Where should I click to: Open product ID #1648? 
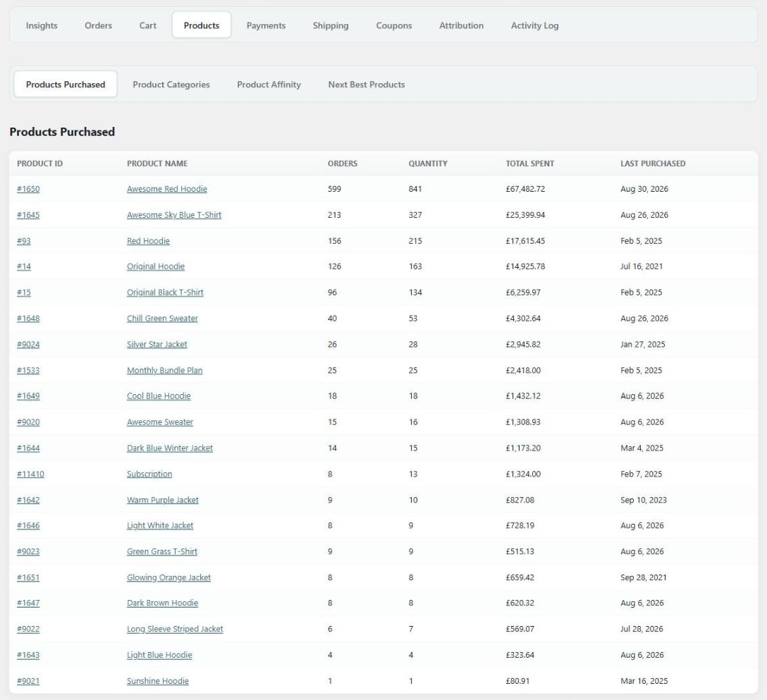click(28, 318)
